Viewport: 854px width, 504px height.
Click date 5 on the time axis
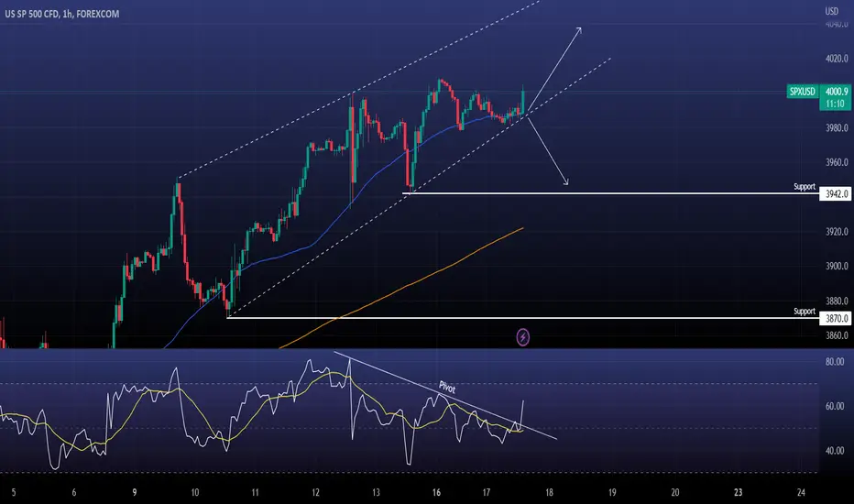click(x=14, y=493)
